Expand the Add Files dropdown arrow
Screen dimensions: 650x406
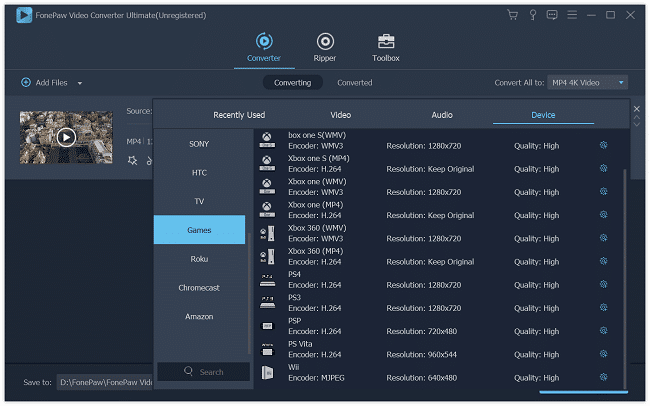point(80,83)
